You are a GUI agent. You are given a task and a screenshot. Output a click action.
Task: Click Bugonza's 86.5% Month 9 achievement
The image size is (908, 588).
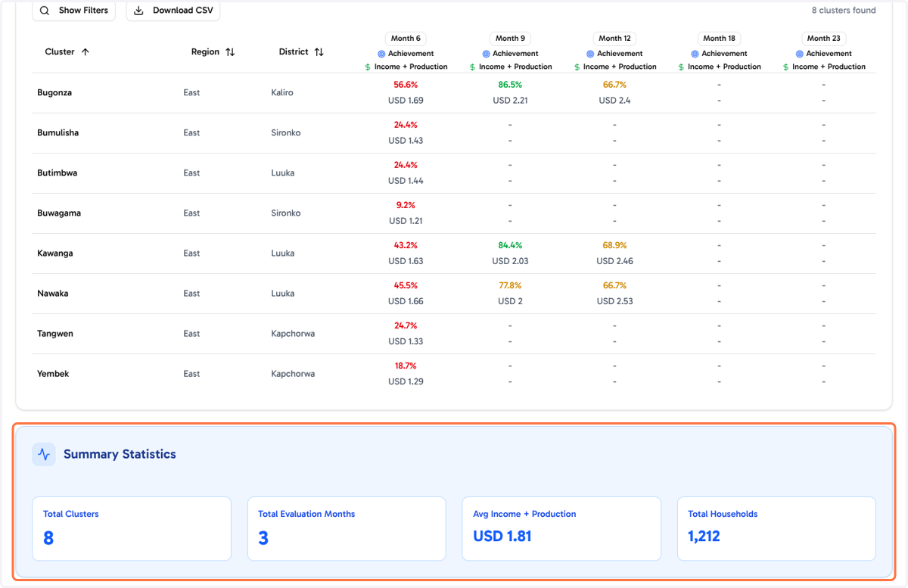(510, 85)
